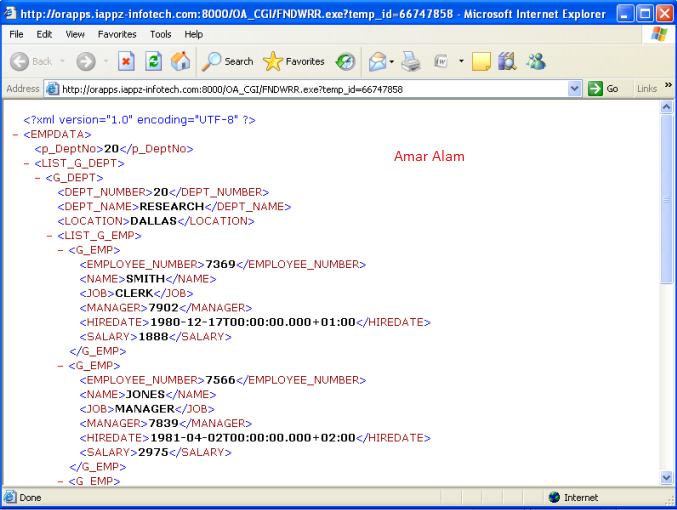Collapse the G_DEPT node
677x510 pixels.
38,178
